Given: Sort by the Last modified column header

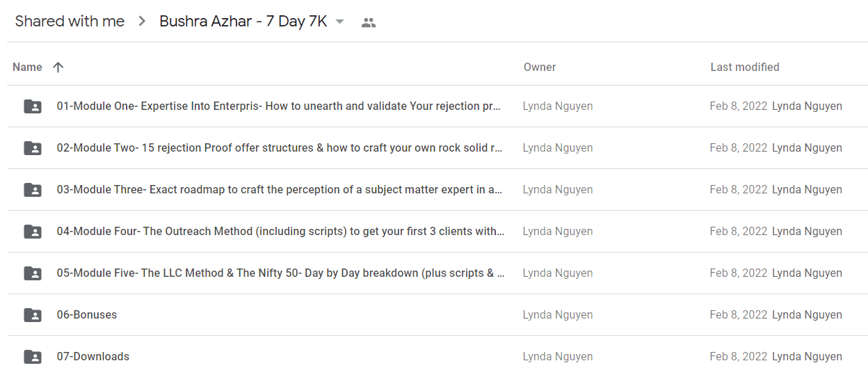Looking at the screenshot, I should pyautogui.click(x=745, y=67).
